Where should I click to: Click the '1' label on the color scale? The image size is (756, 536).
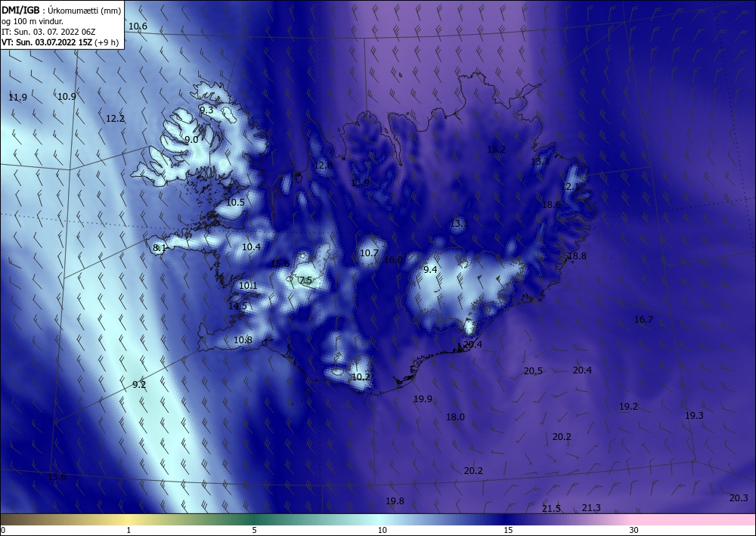(x=129, y=530)
